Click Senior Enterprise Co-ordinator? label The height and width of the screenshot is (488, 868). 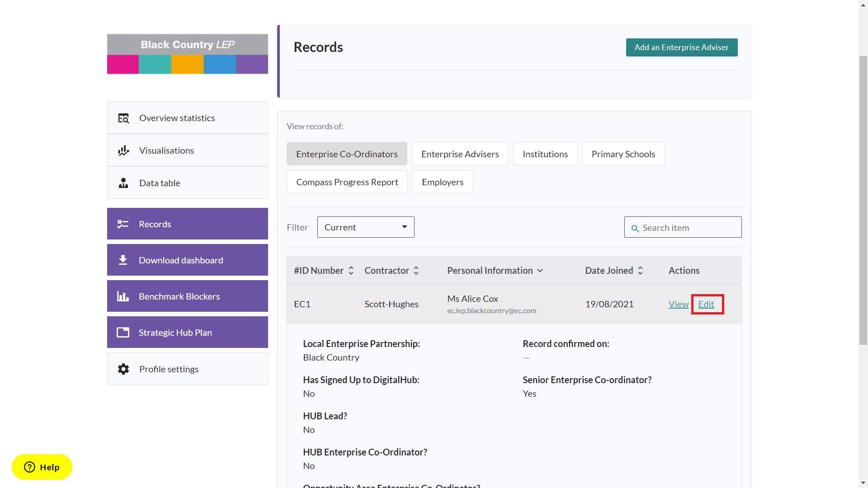coord(587,380)
